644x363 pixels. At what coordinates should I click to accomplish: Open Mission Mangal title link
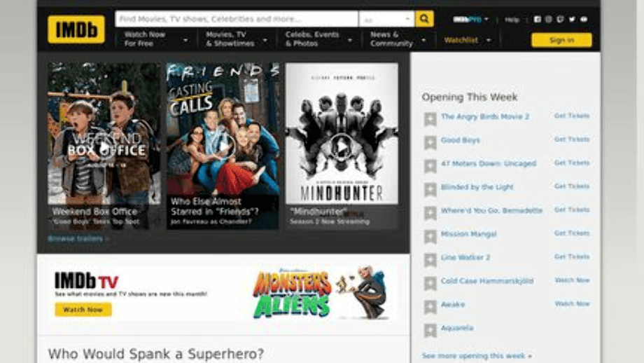coord(468,233)
